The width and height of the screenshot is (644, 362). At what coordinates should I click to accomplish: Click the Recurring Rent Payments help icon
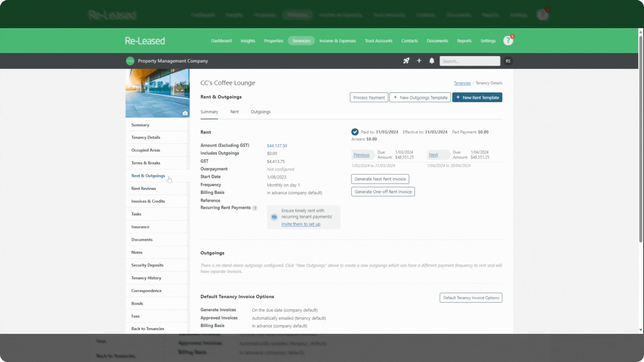255,208
